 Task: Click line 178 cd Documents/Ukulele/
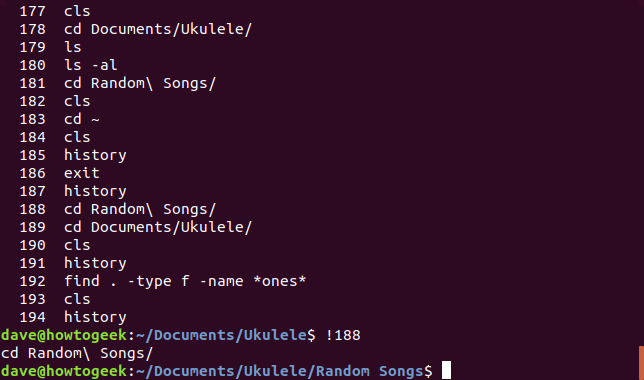pyautogui.click(x=136, y=29)
